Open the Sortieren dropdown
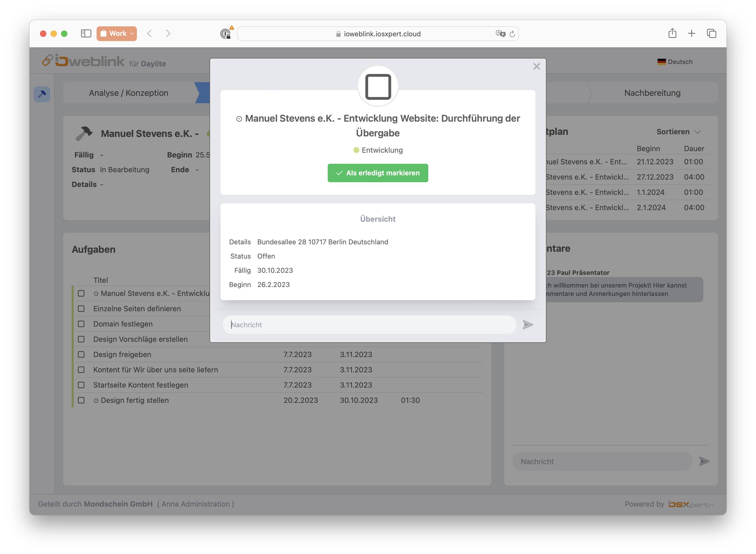 [x=678, y=132]
